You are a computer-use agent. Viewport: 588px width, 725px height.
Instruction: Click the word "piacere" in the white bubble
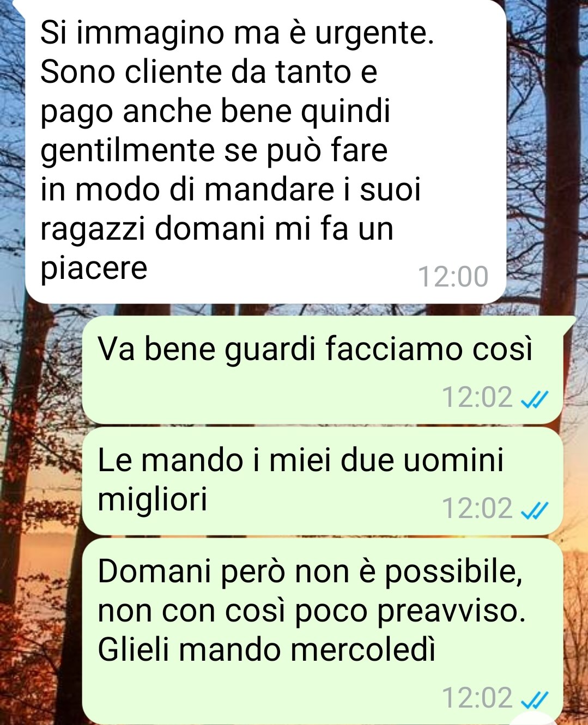click(x=94, y=268)
